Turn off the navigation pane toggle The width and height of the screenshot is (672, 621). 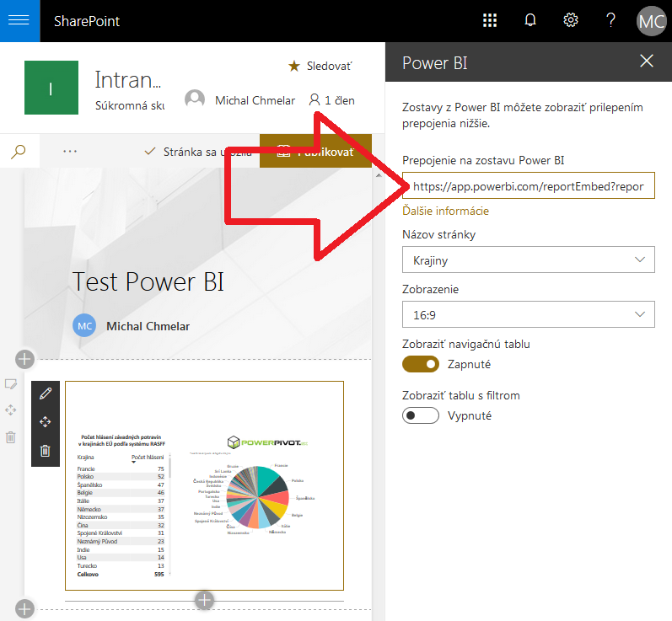[x=421, y=364]
